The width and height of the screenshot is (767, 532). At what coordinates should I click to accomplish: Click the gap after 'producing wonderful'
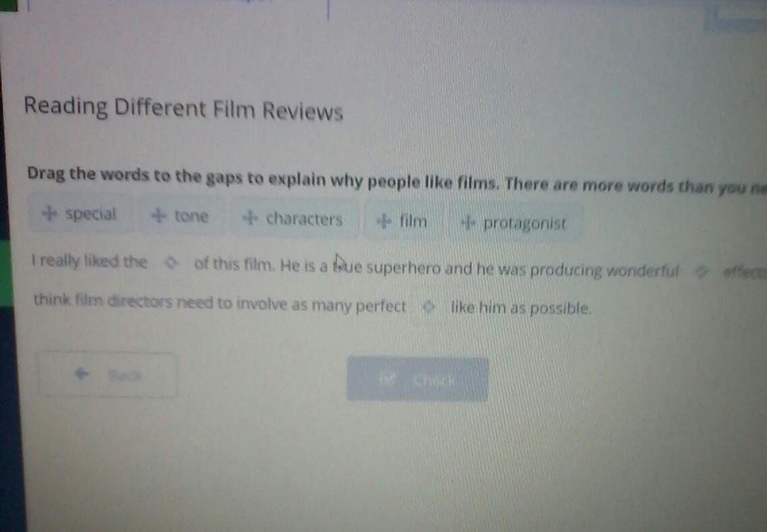click(701, 271)
